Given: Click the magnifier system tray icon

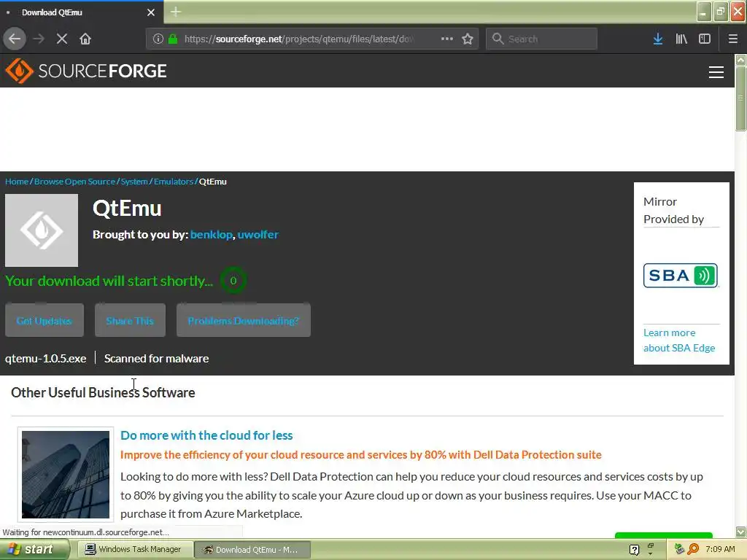Looking at the screenshot, I should [x=693, y=550].
